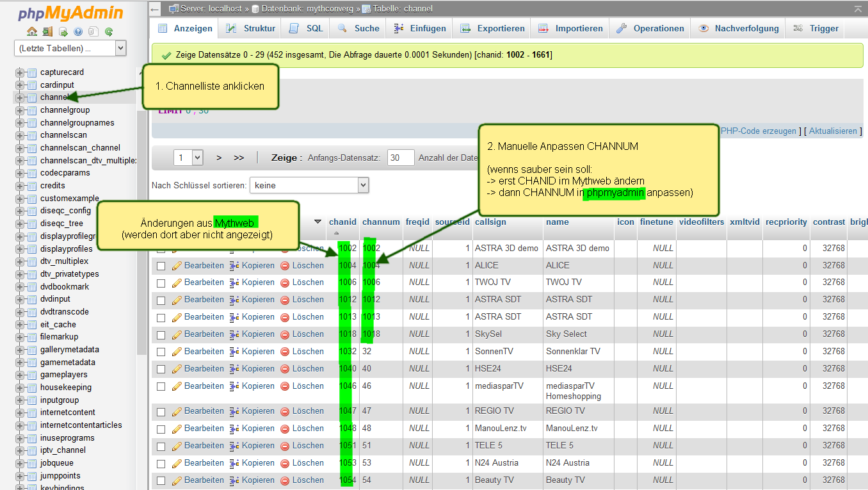This screenshot has width=868, height=490.
Task: Sort by the callsign column header
Action: click(490, 222)
